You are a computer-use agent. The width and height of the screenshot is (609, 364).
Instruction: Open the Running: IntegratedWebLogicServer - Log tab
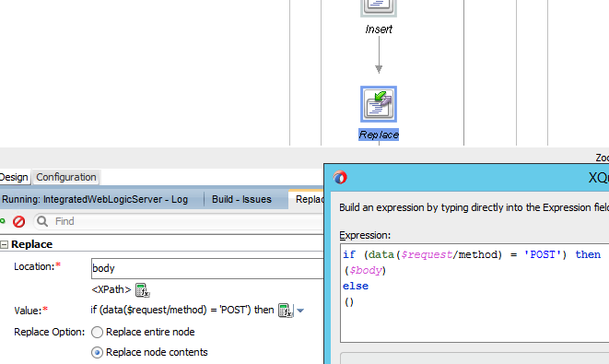coord(95,199)
